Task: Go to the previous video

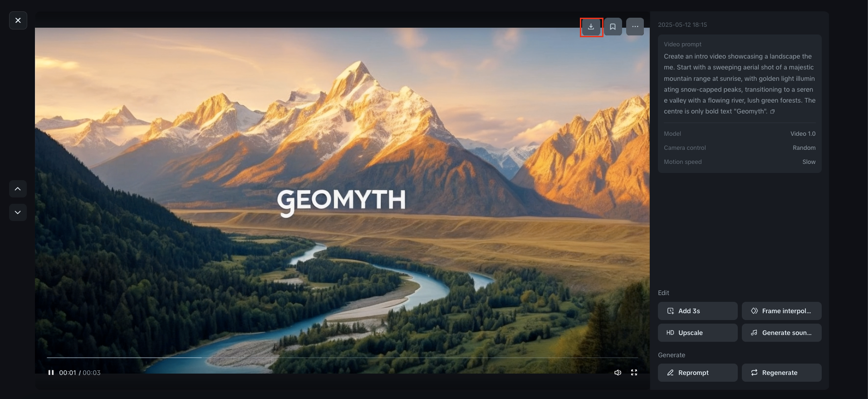Action: [x=18, y=189]
